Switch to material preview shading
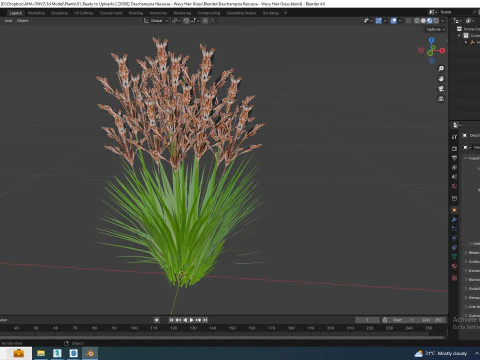Screen dimensions: 480x360 pyautogui.click(x=430, y=21)
